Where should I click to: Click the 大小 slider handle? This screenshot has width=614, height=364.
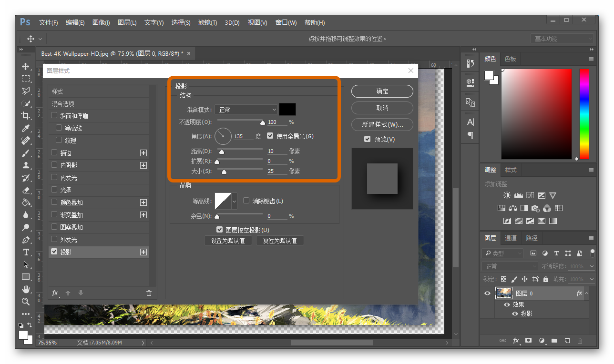coord(224,172)
